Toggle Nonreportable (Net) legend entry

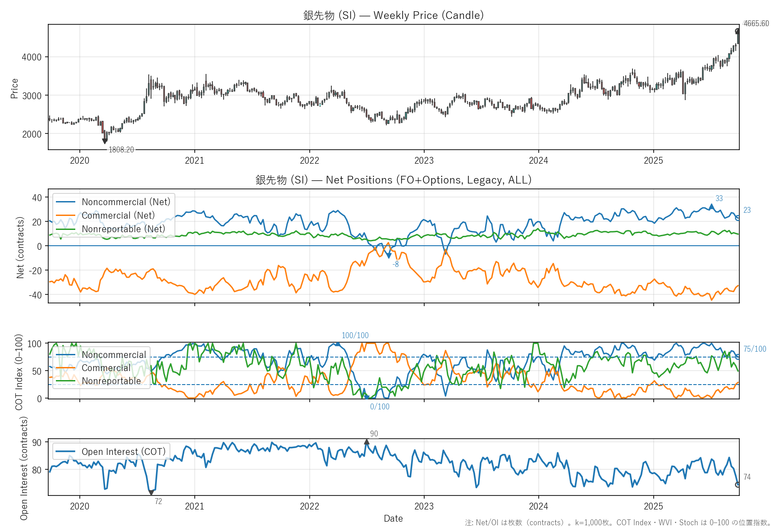coord(123,229)
